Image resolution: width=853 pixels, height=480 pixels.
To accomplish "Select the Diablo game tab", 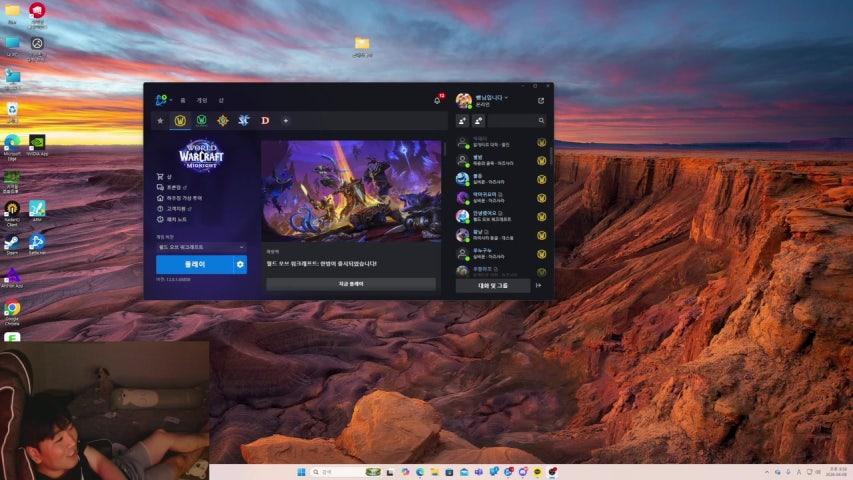I will click(265, 120).
